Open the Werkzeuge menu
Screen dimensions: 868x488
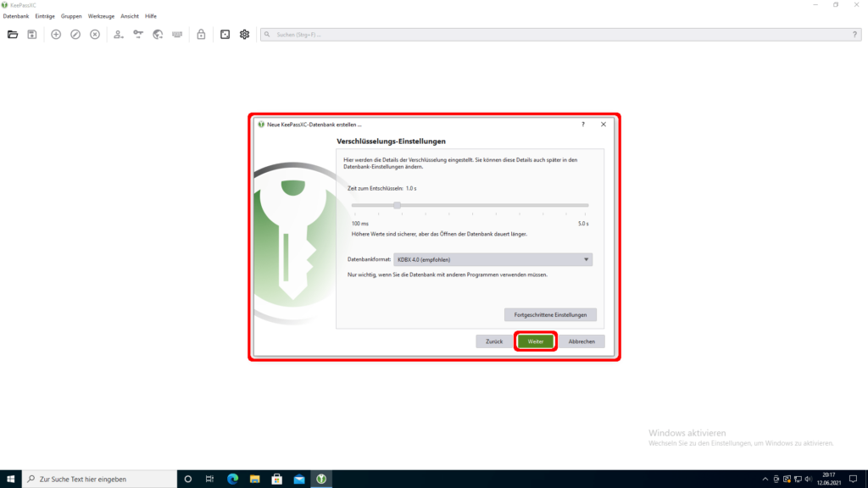pos(102,17)
